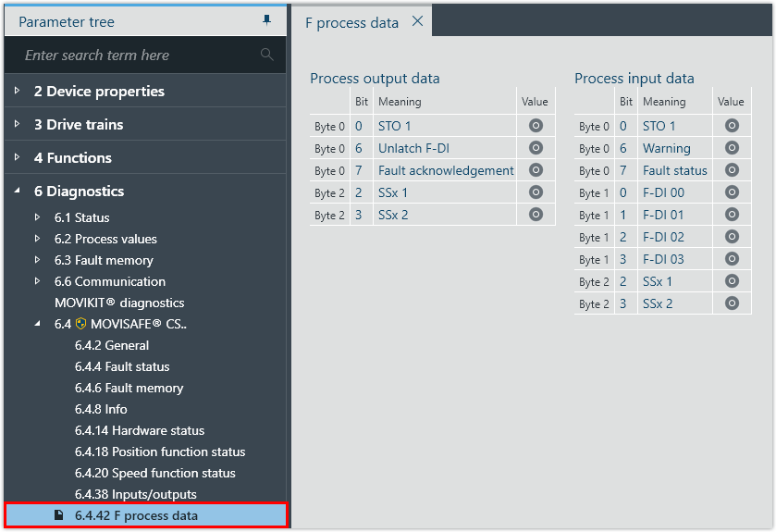Click the pin icon in Parameter tree header
This screenshot has width=776, height=532.
267,20
